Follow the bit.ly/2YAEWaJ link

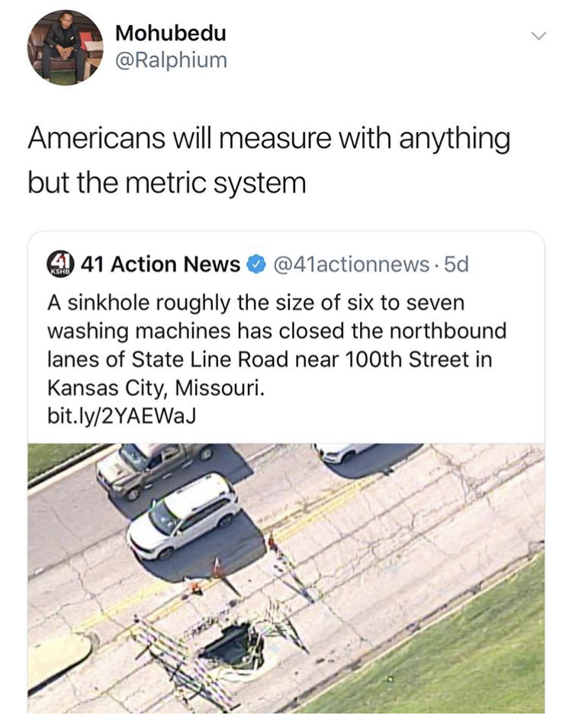[122, 415]
